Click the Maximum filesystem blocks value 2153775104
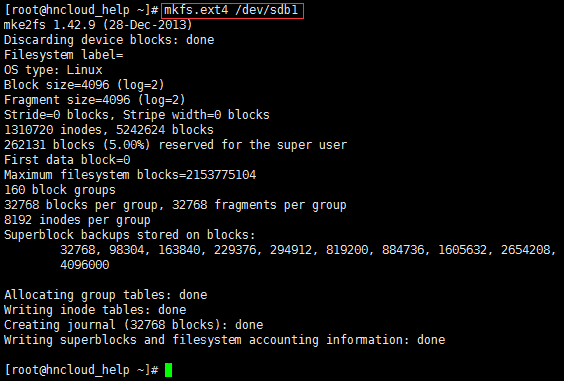The image size is (564, 381). tap(221, 175)
